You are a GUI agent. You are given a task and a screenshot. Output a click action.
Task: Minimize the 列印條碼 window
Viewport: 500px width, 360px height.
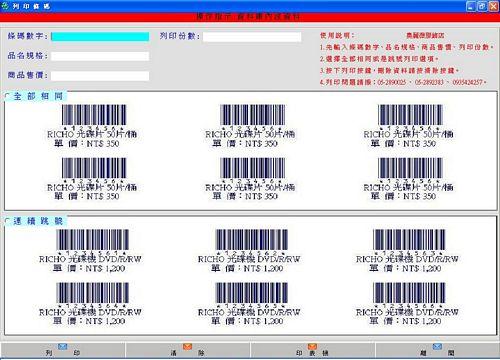471,6
